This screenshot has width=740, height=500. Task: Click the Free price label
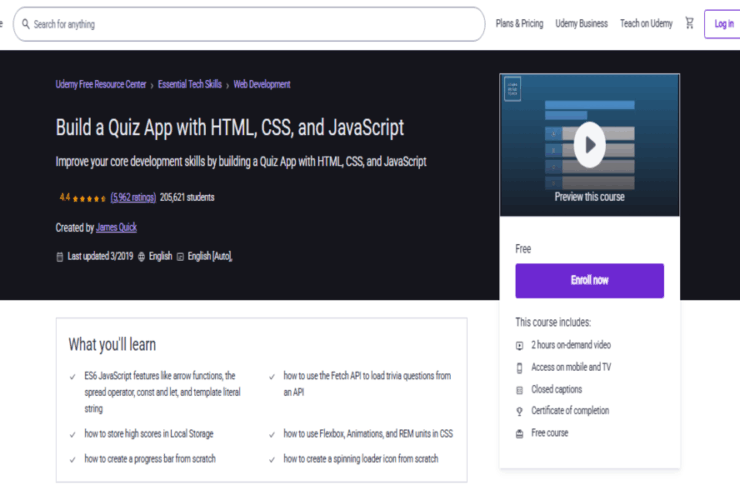(523, 249)
